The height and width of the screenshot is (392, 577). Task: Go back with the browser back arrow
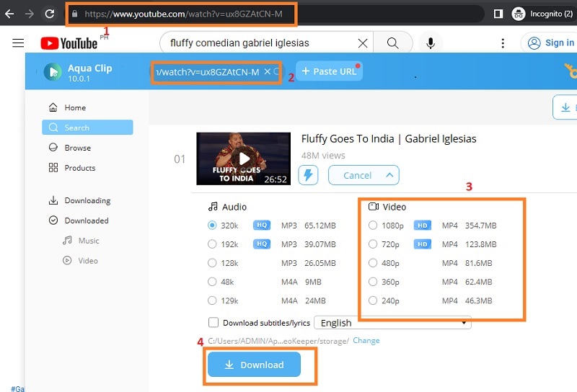pyautogui.click(x=9, y=14)
